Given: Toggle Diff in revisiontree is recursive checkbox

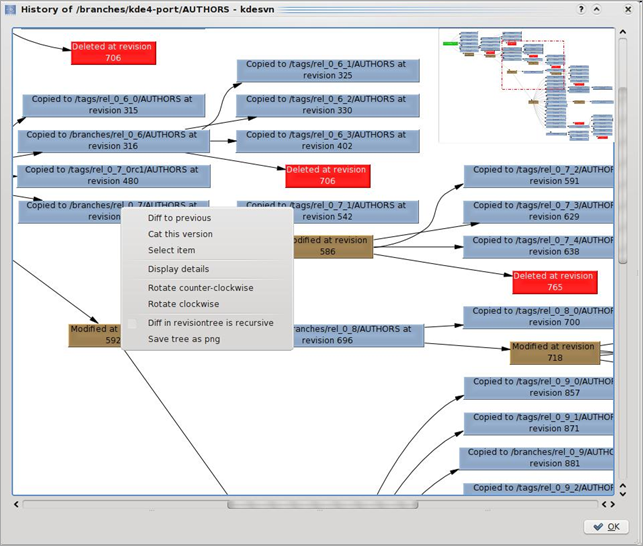Looking at the screenshot, I should click(x=132, y=323).
